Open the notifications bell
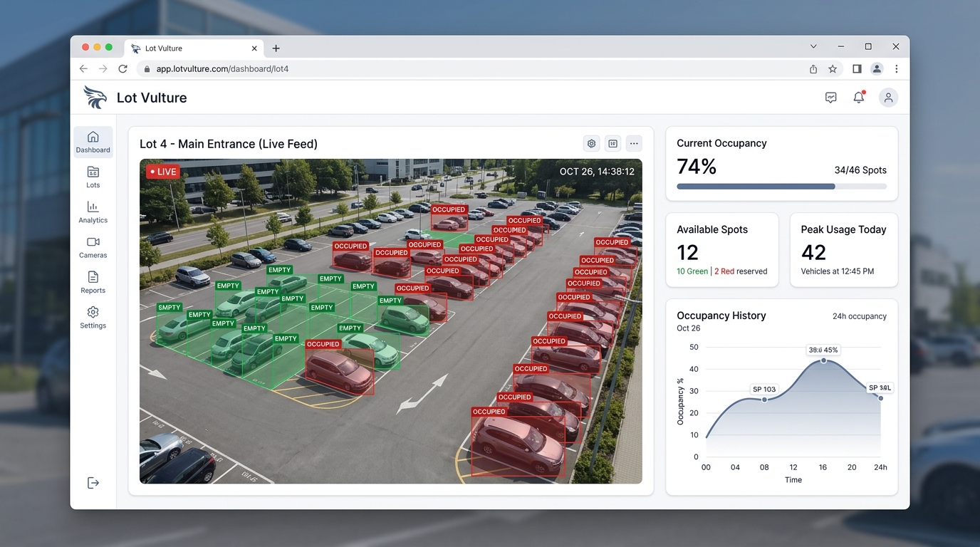 859,98
